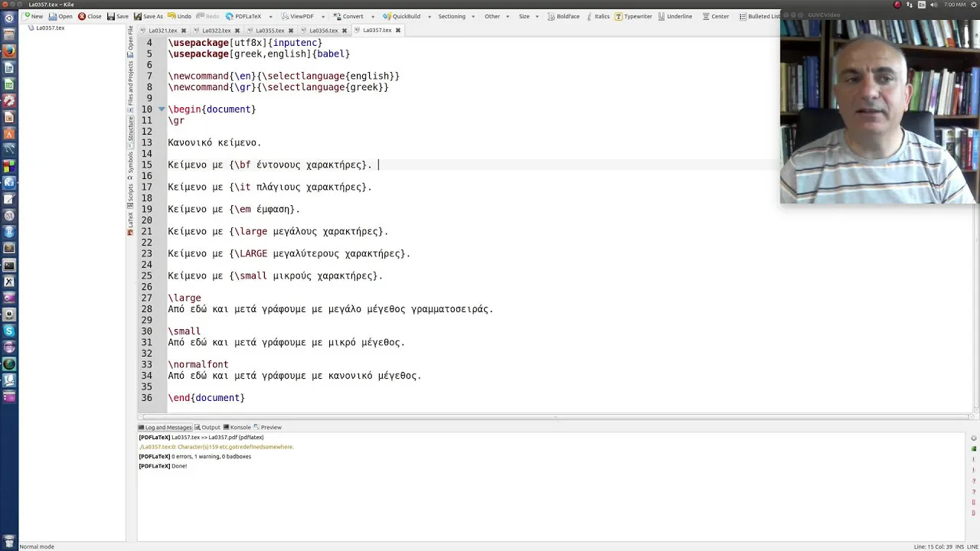
Task: Run QuickBuild from the toolbar
Action: [402, 16]
